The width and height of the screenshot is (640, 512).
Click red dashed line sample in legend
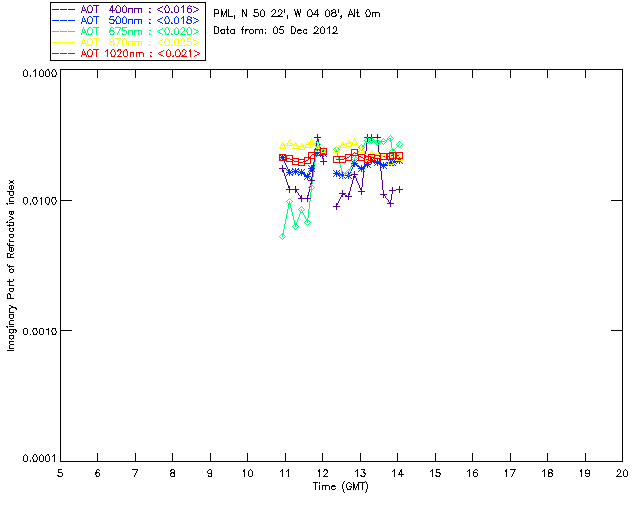coord(64,53)
